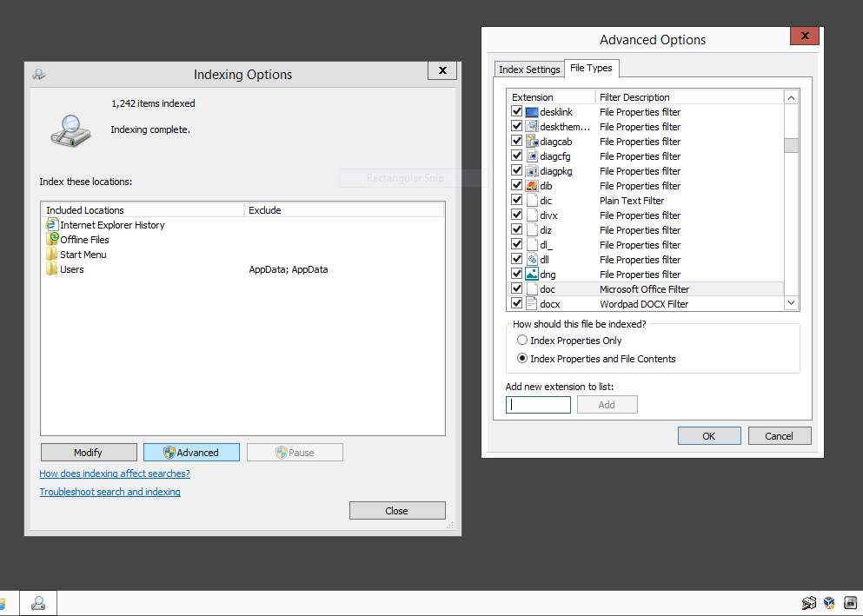Viewport: 863px width, 616px height.
Task: Click the Users folder icon
Action: tap(52, 269)
